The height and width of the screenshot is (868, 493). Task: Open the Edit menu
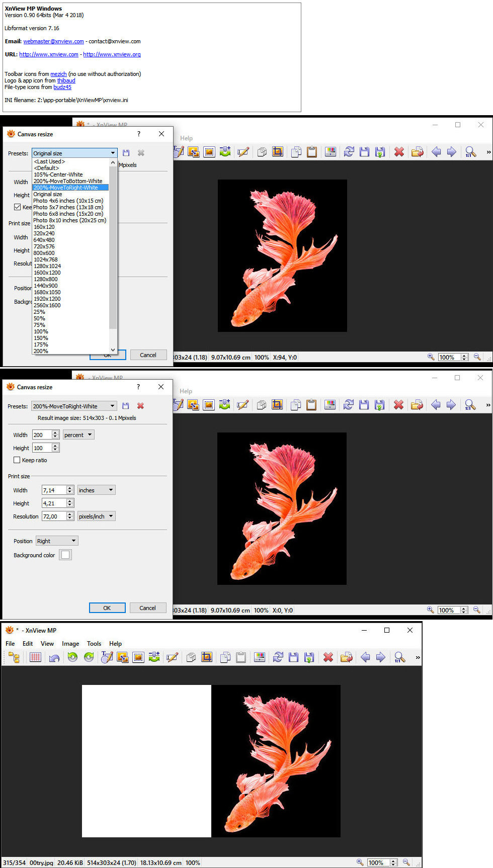point(28,643)
